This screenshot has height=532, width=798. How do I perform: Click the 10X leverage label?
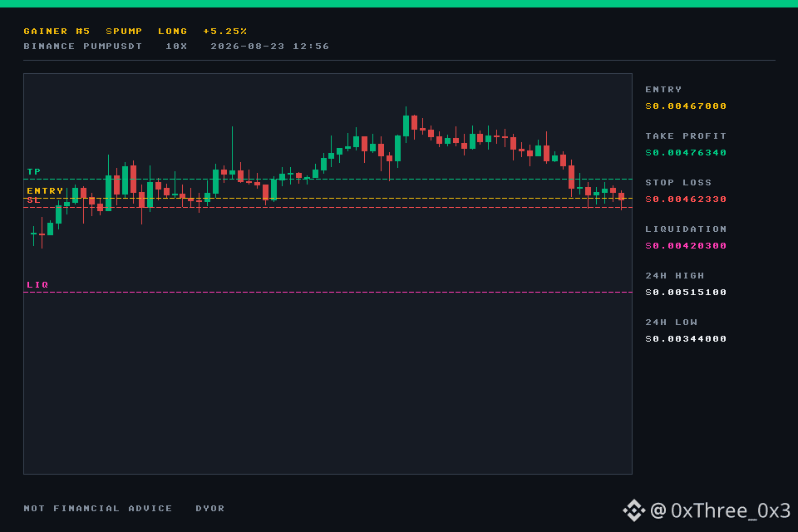point(176,47)
